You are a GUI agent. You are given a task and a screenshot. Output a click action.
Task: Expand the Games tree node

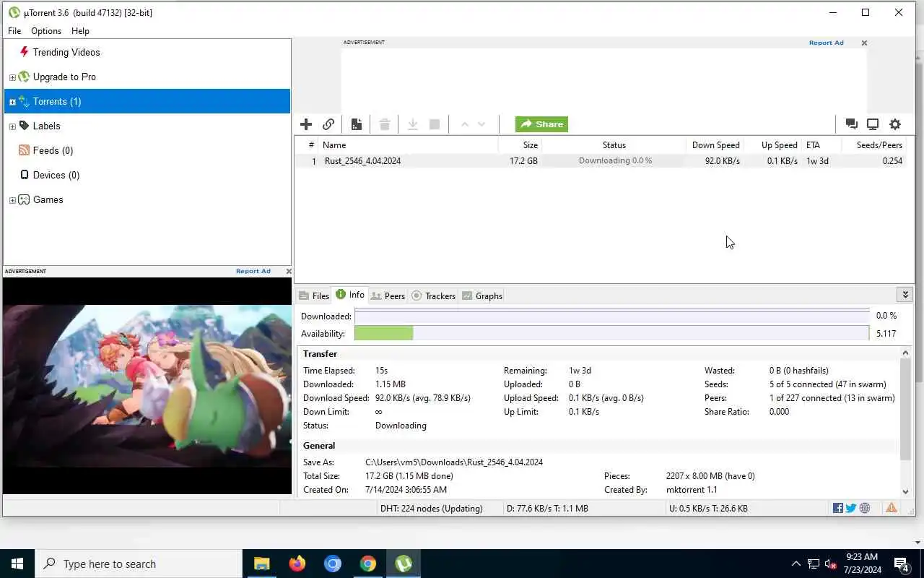(12, 200)
